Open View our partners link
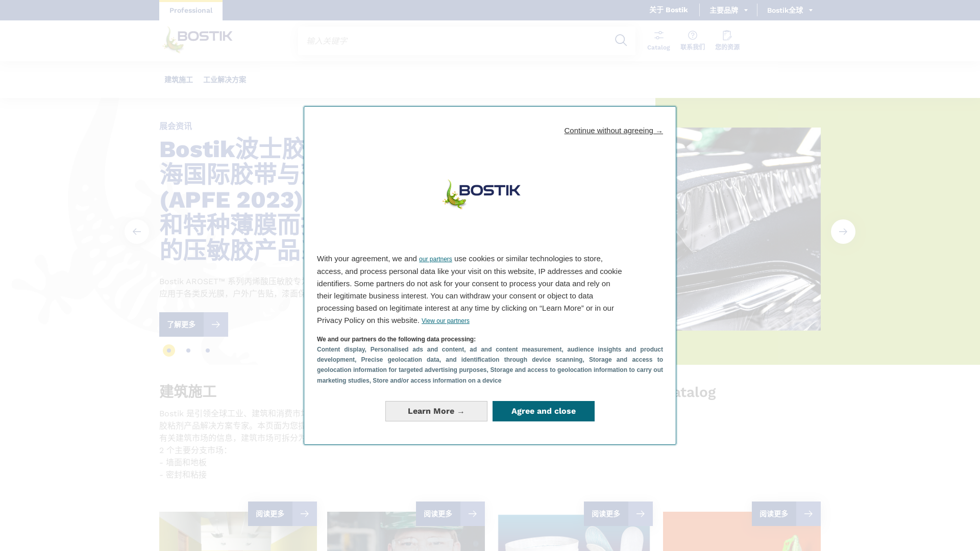Screen dimensions: 980x551 [x=446, y=321]
